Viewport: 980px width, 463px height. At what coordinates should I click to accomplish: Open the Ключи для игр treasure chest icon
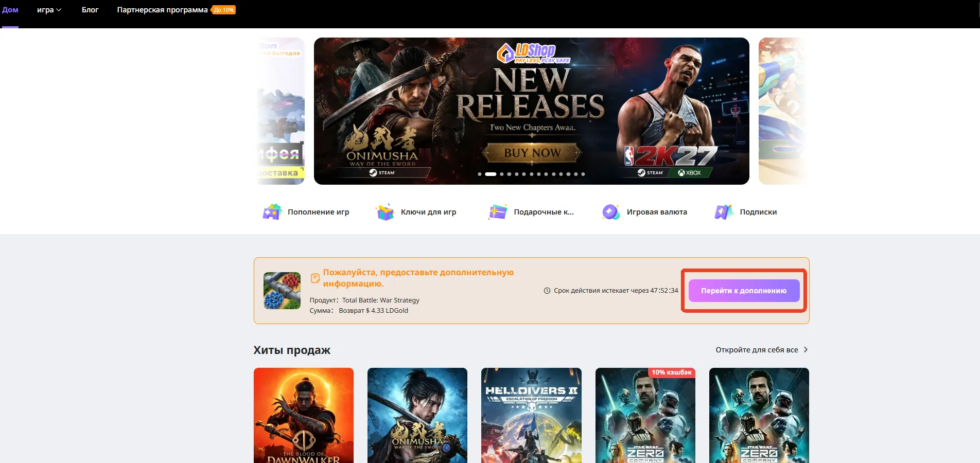tap(385, 212)
